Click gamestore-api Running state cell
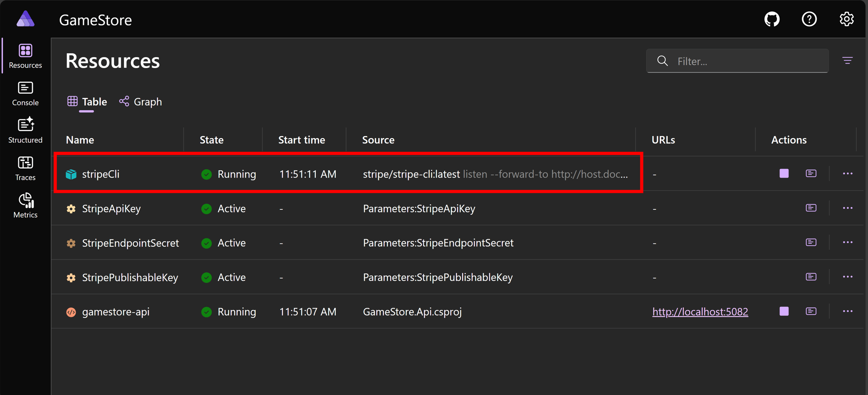This screenshot has height=395, width=868. (x=229, y=311)
